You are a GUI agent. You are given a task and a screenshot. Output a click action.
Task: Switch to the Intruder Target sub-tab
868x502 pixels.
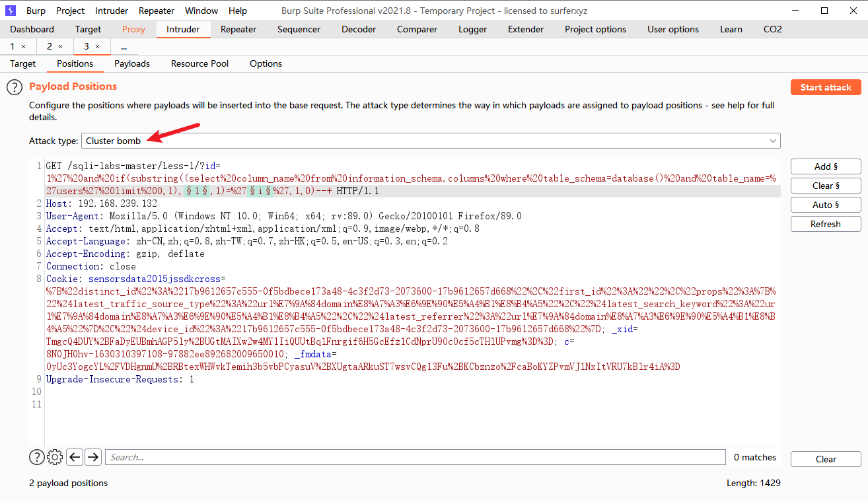coord(23,63)
